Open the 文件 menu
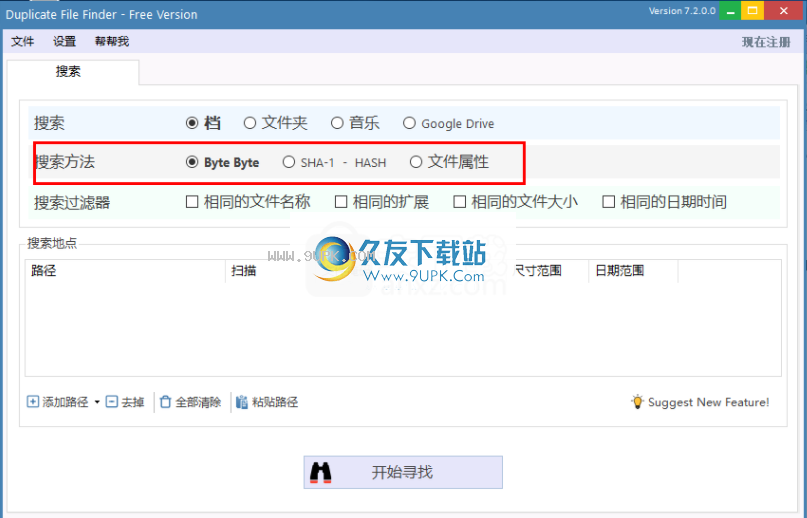The width and height of the screenshot is (807, 518). (x=23, y=41)
